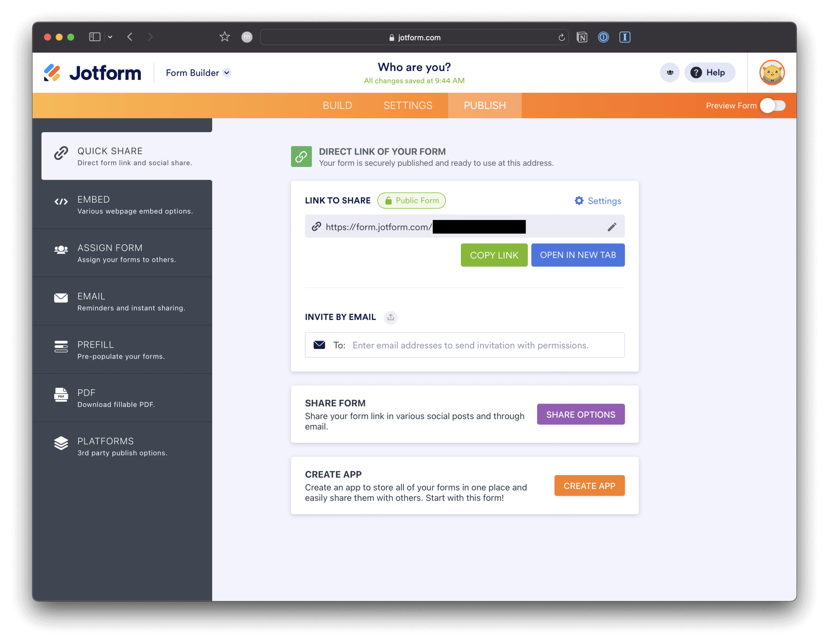
Task: Click the Email envelope sidebar icon
Action: (x=61, y=298)
